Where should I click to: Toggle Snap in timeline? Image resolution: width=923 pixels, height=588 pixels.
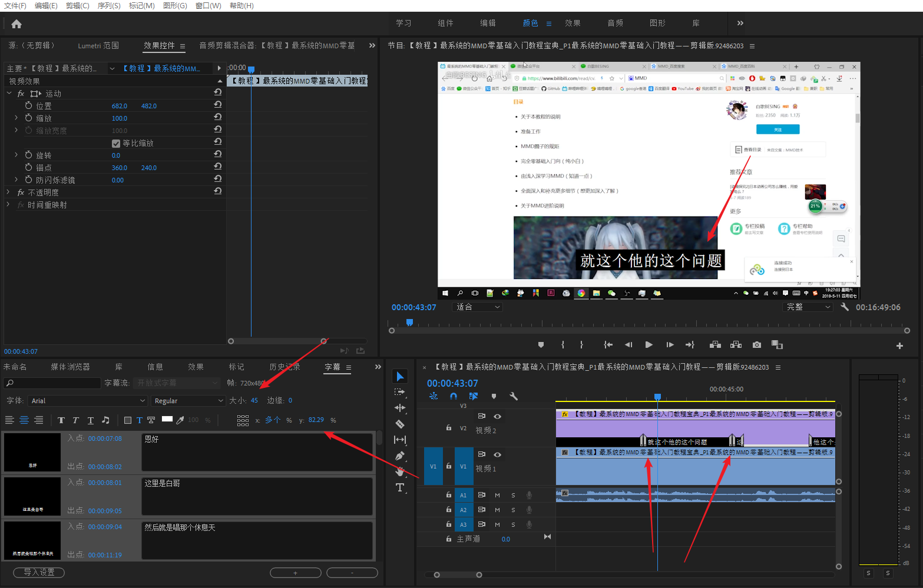point(453,396)
